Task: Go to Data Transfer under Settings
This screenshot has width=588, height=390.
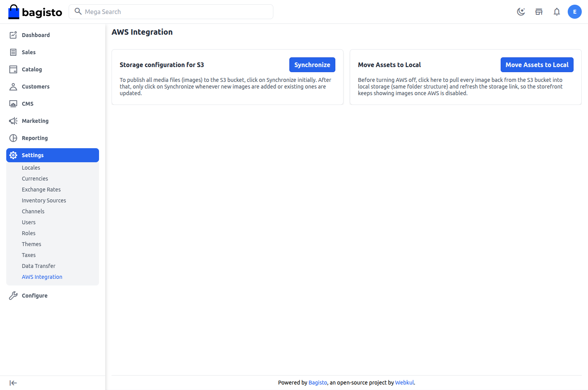Action: 39,266
